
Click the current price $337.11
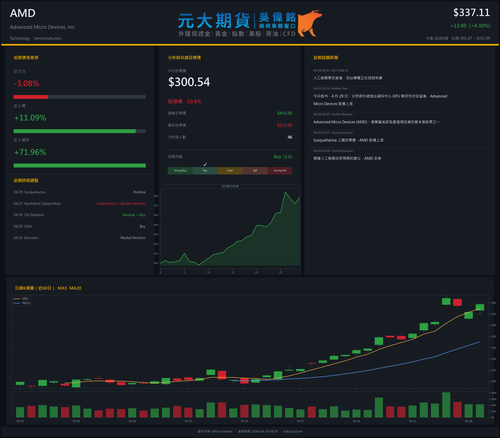click(x=471, y=13)
